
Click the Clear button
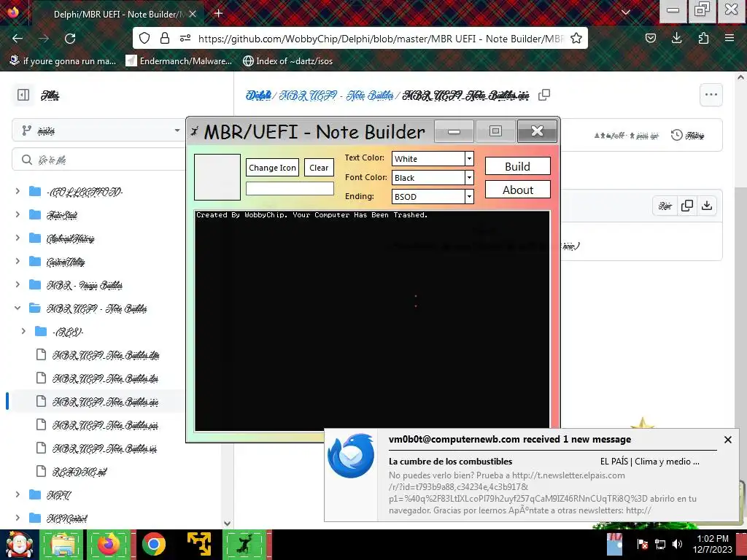pos(320,168)
